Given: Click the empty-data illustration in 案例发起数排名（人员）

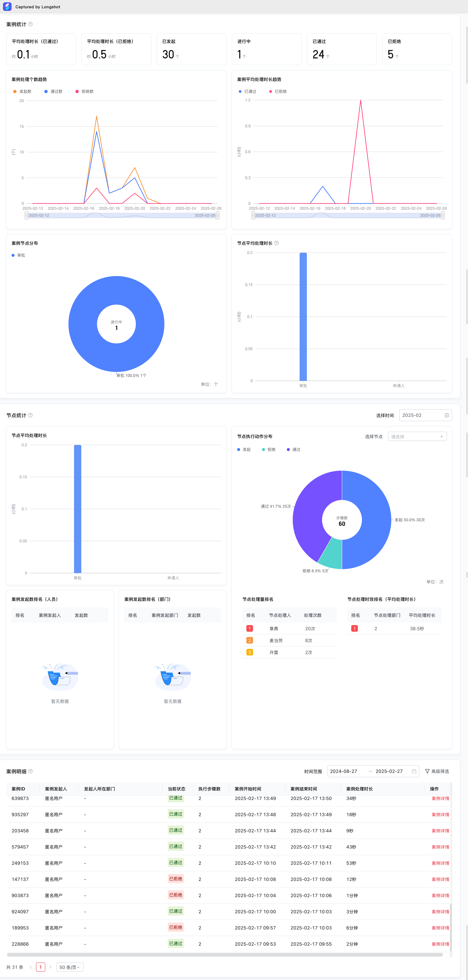Looking at the screenshot, I should pos(60,676).
